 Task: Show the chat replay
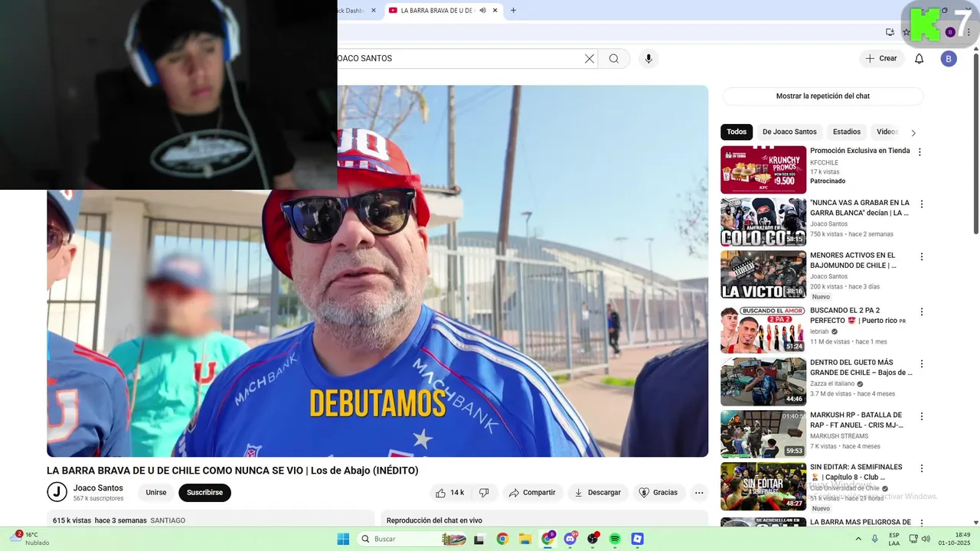pos(823,96)
